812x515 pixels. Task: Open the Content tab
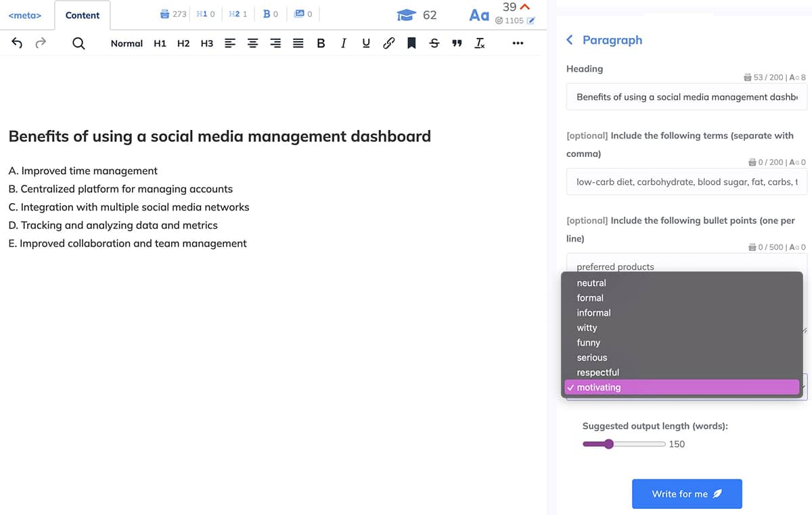[x=83, y=15]
